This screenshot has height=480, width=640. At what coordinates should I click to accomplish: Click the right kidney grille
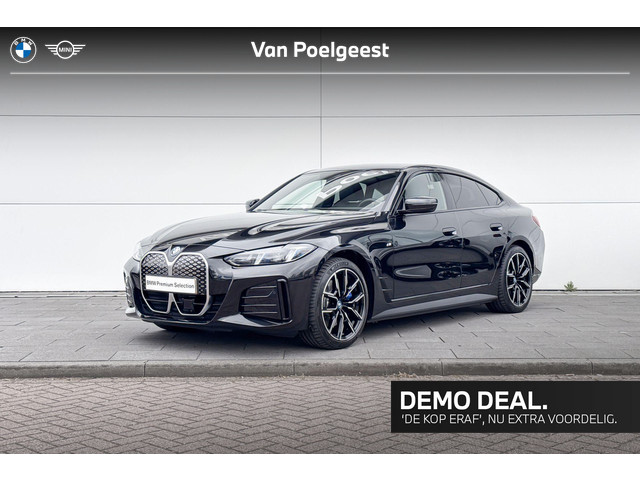point(191,284)
